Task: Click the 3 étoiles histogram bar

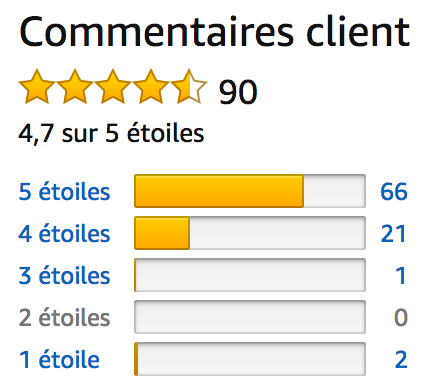Action: [250, 275]
